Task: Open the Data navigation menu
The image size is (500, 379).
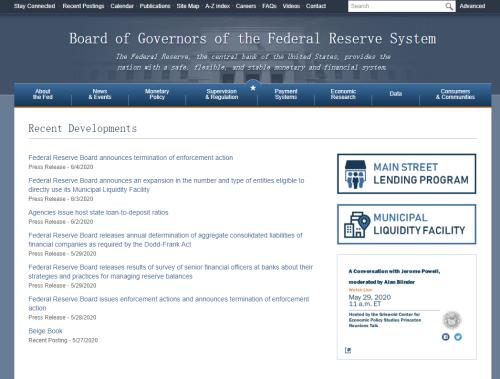Action: tap(396, 94)
